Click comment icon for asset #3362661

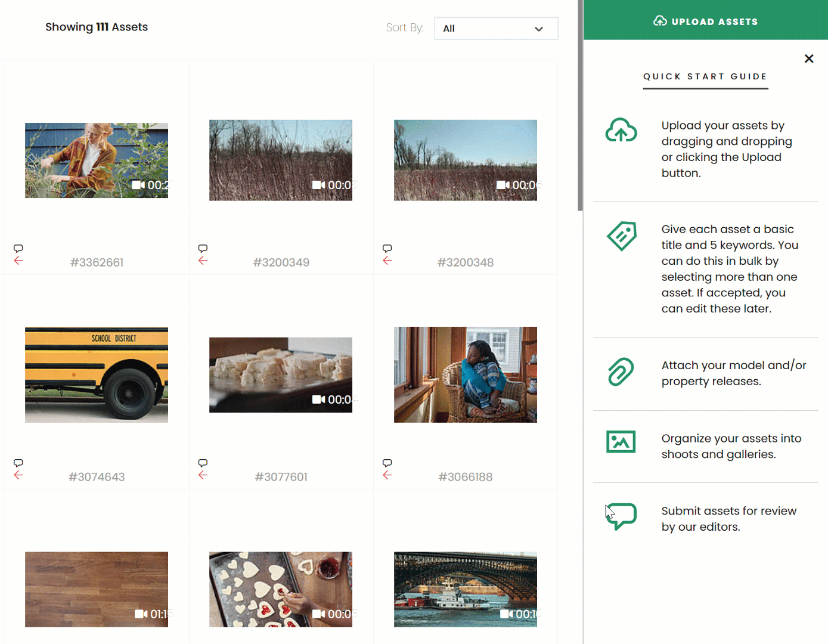tap(18, 248)
